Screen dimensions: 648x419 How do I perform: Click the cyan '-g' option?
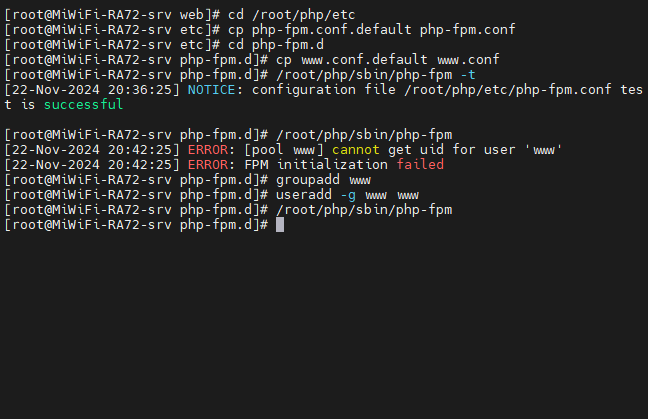coord(348,195)
